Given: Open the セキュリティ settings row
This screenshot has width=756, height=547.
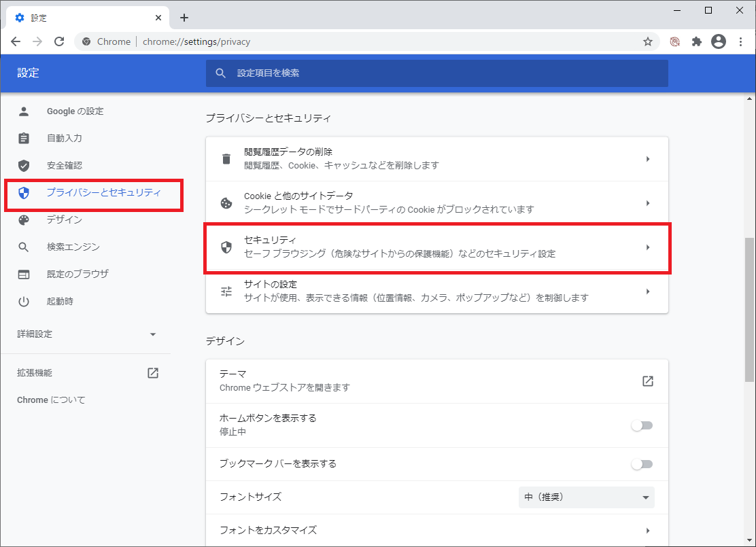Looking at the screenshot, I should coord(436,247).
